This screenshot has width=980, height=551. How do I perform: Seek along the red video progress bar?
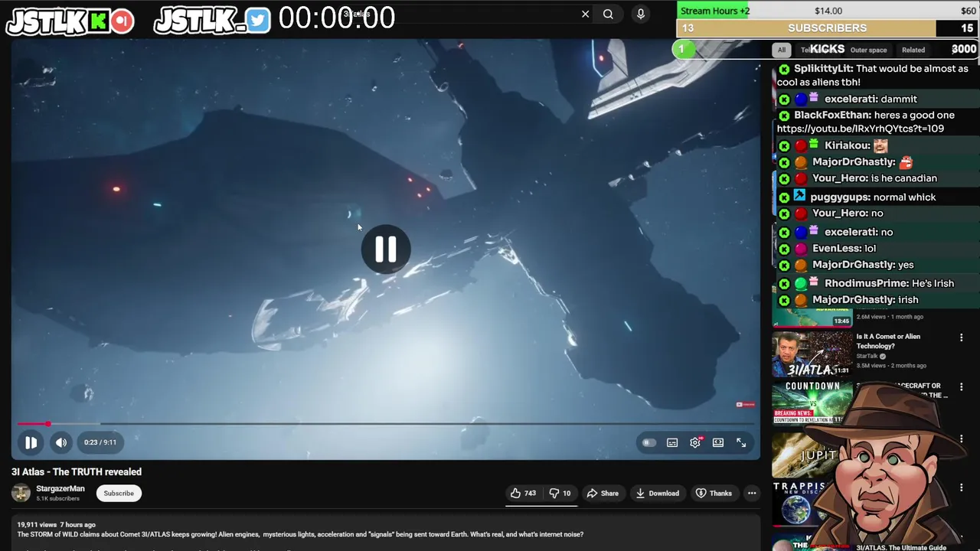tap(387, 423)
